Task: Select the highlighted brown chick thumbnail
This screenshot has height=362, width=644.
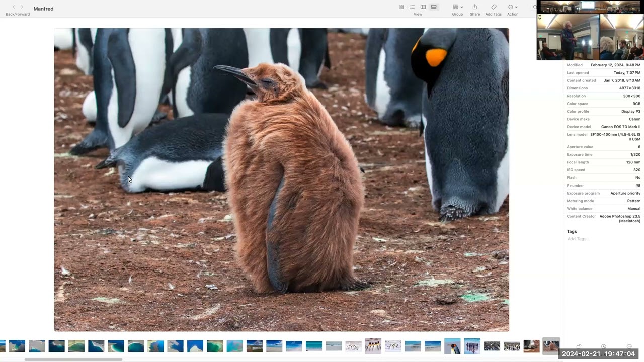Action: [x=551, y=346]
